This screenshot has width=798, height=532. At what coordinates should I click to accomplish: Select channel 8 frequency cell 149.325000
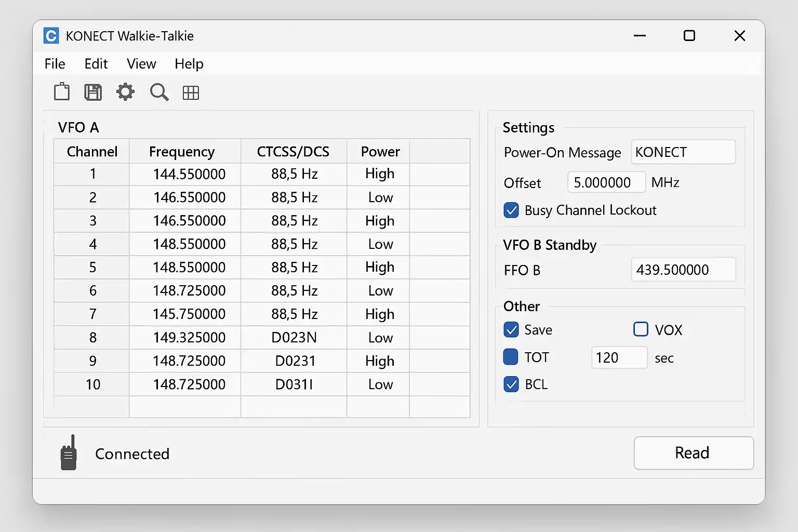coord(189,338)
